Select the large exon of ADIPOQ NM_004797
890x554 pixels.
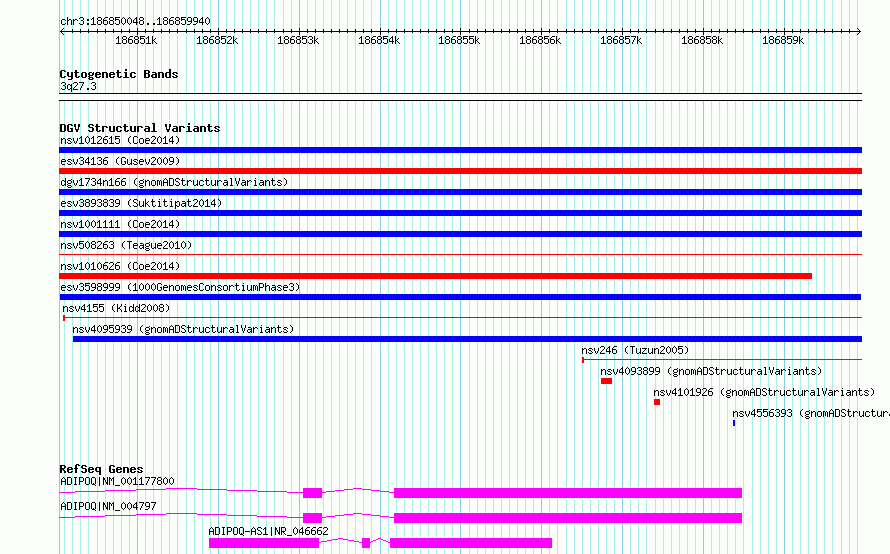[x=568, y=518]
